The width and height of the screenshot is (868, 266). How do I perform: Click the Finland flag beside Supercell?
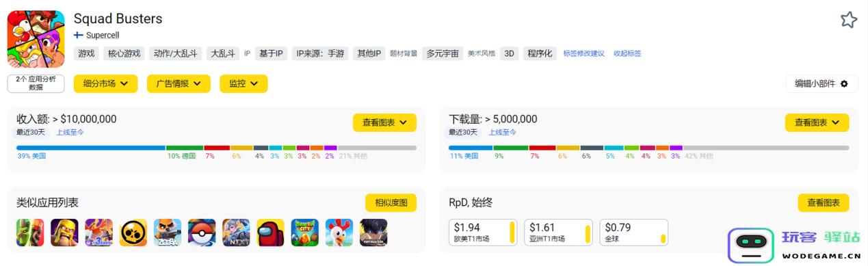tap(79, 35)
